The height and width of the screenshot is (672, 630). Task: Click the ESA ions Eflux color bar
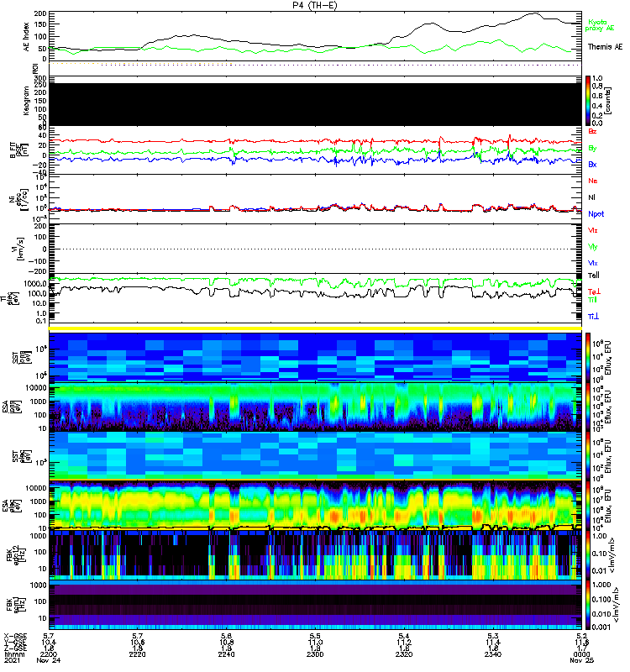pos(588,407)
